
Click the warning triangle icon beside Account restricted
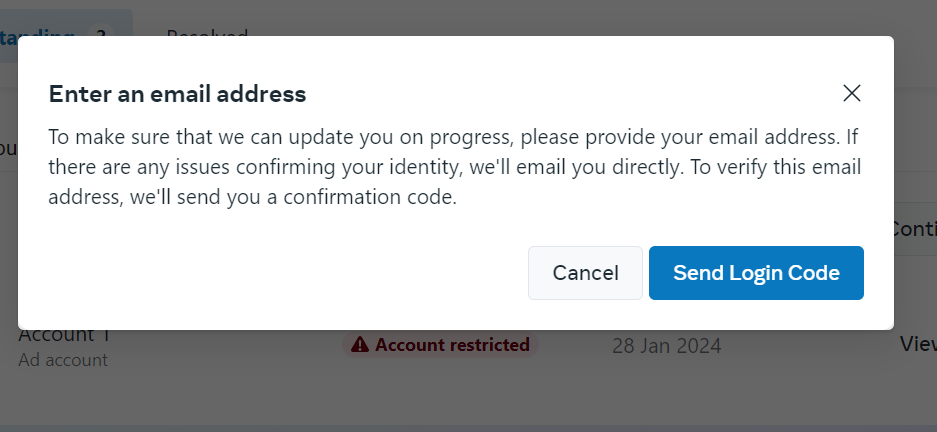click(360, 345)
